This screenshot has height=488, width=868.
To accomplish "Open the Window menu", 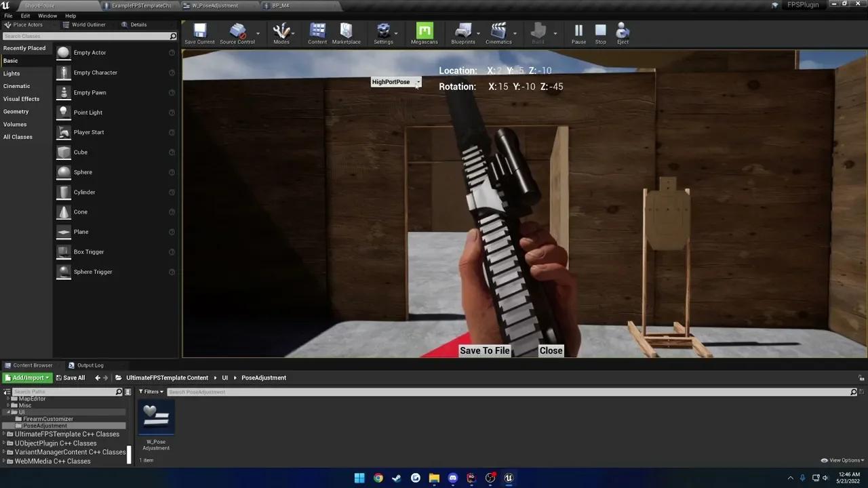I will (47, 15).
